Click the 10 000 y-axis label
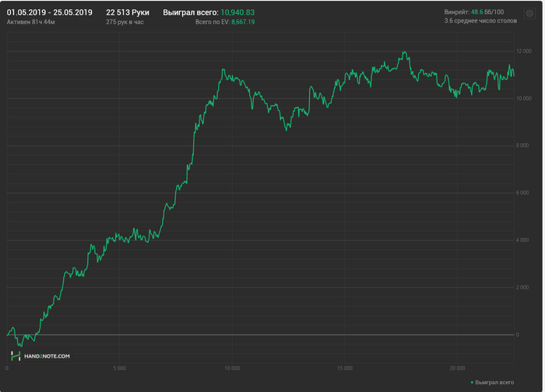Viewport: 545px width, 392px height. click(524, 99)
